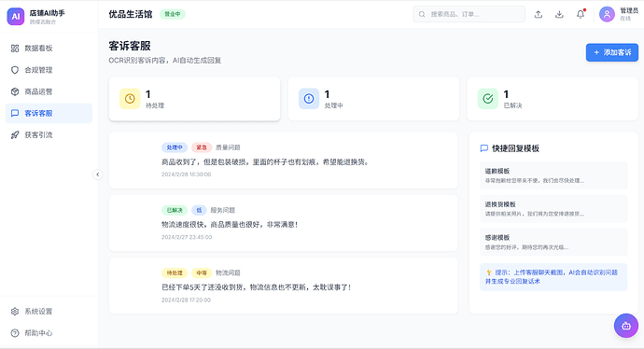Viewport: 644px width, 349px height.
Task: Open complaint about broken packaging and scratched cup
Action: coord(284,161)
